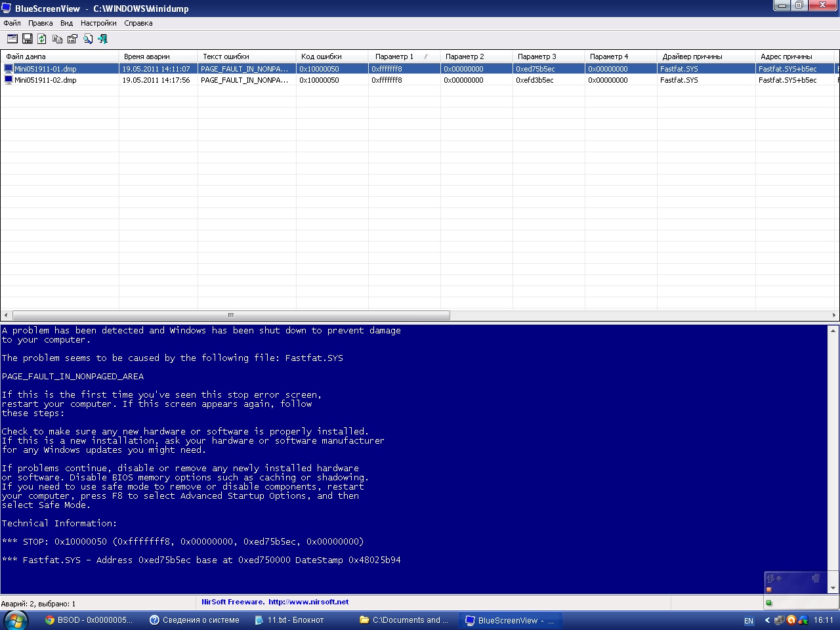Image resolution: width=840 pixels, height=630 pixels.
Task: Sort by the Параметр 4 column header
Action: click(x=621, y=56)
